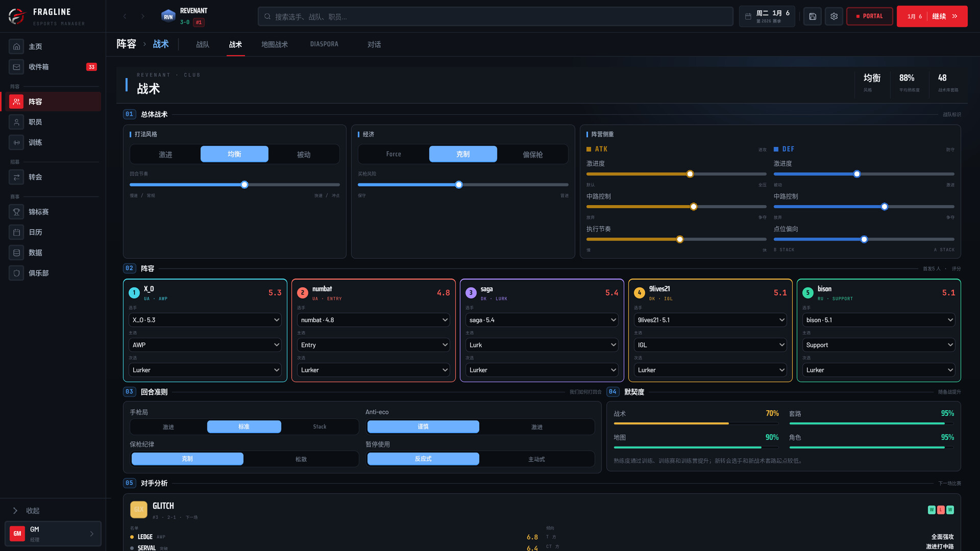
Task: Open the 主页 home sidebar icon
Action: coord(16,46)
